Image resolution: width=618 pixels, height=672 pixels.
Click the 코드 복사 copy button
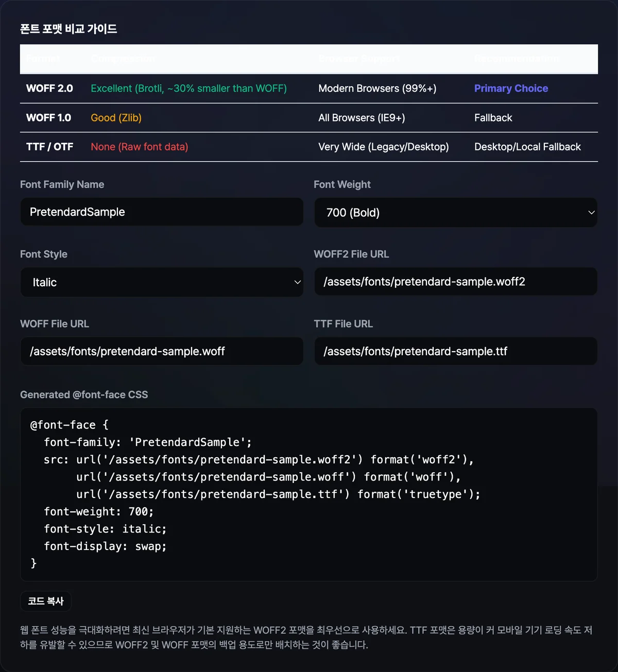46,601
